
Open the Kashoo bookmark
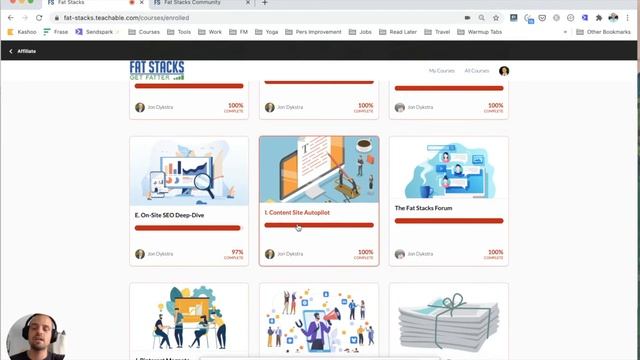22,32
